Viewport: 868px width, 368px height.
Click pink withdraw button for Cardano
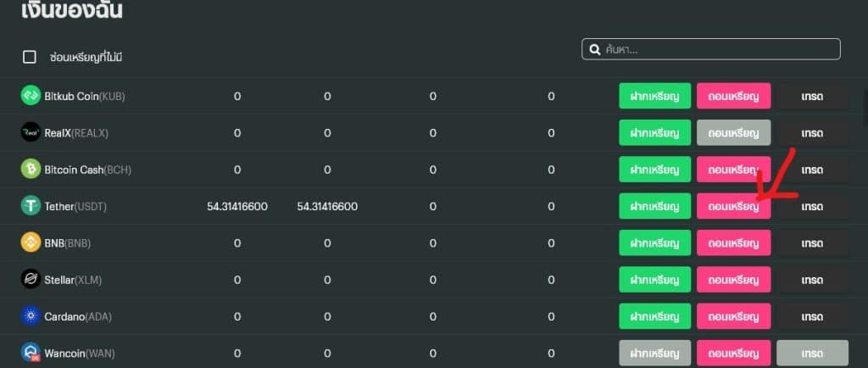click(x=733, y=316)
